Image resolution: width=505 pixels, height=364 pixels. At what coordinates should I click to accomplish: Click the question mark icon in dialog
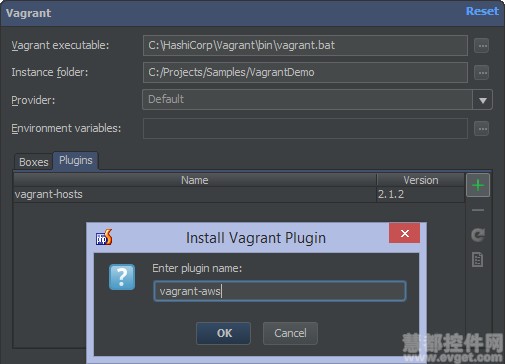point(122,277)
